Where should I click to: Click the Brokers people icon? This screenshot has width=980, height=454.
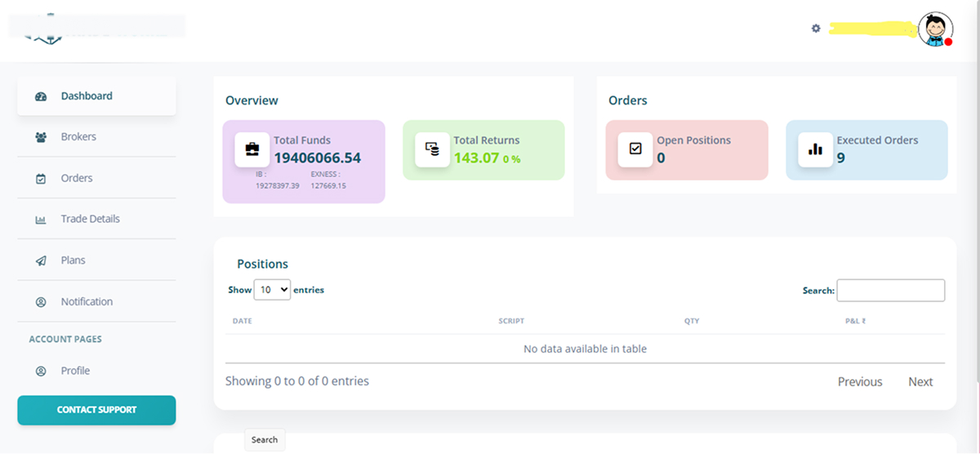41,137
